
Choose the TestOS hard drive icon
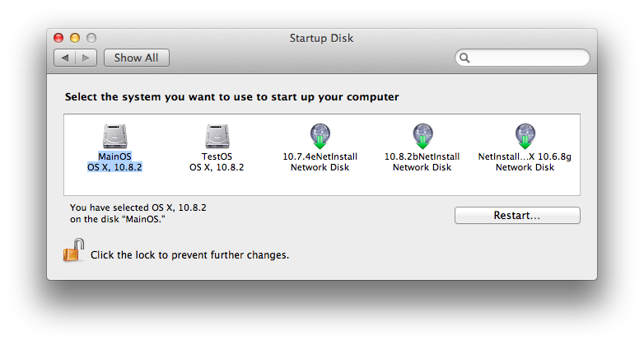217,137
